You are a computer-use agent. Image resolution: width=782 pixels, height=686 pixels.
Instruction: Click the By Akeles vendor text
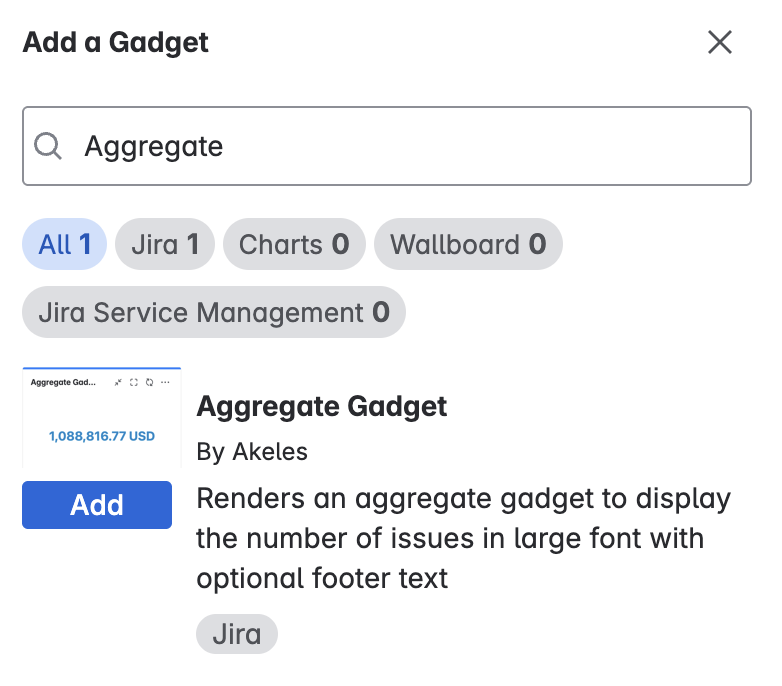click(x=252, y=452)
